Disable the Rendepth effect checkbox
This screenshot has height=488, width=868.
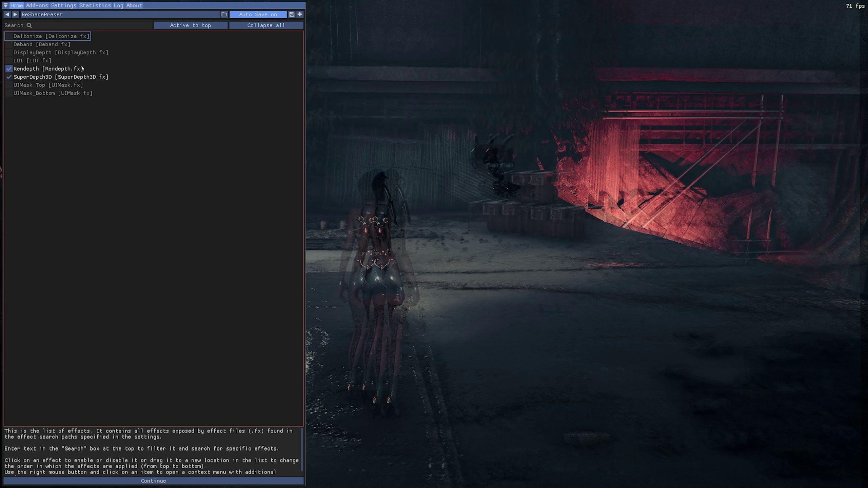[x=9, y=69]
